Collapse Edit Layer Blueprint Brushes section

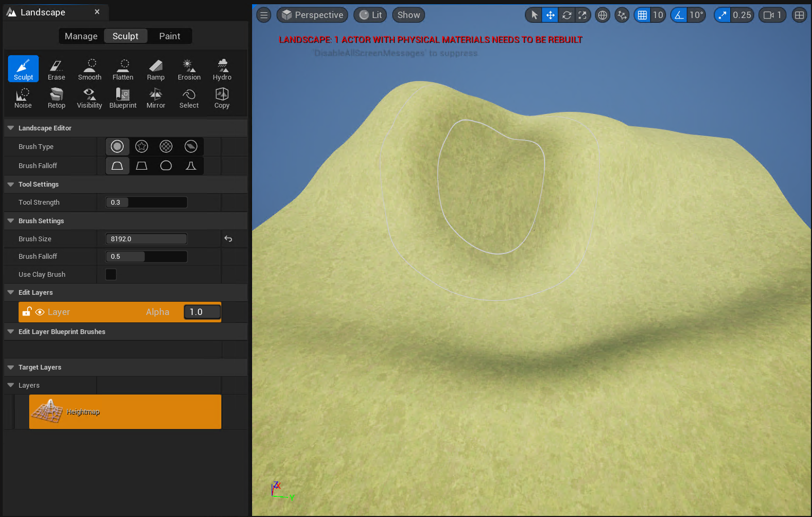[11, 331]
